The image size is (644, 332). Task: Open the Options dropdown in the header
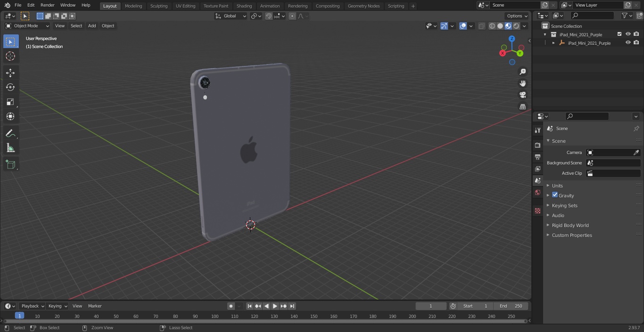click(517, 16)
